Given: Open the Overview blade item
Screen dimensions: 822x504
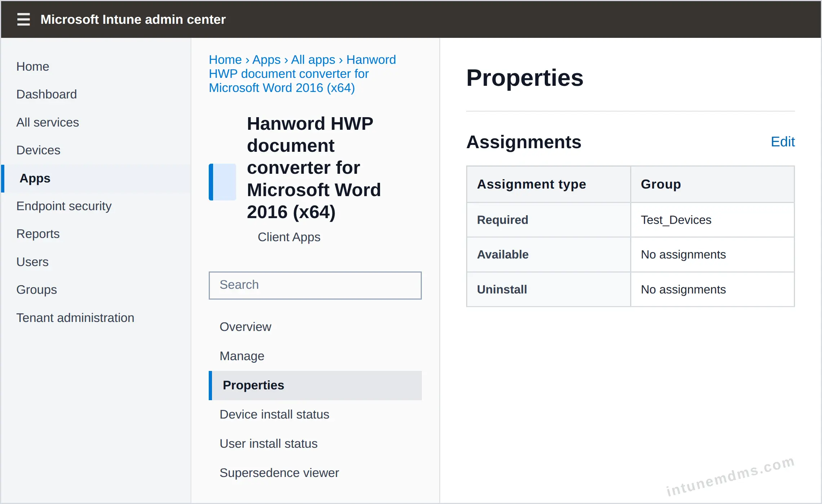Looking at the screenshot, I should pyautogui.click(x=246, y=327).
